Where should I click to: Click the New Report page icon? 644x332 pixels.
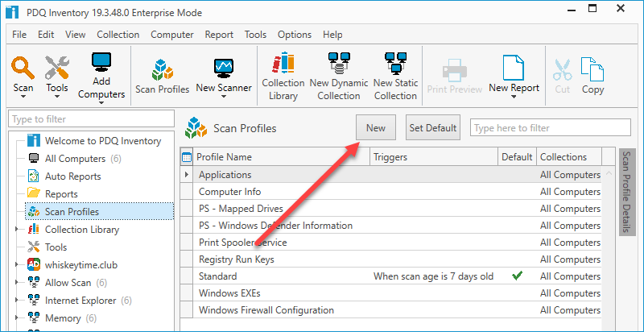point(514,68)
